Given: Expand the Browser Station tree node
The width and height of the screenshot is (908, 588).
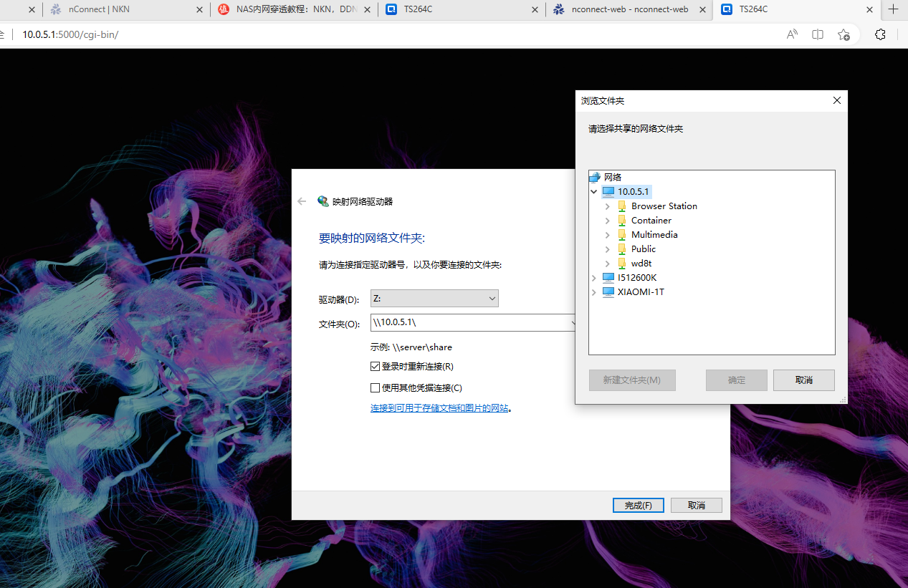Looking at the screenshot, I should [607, 206].
